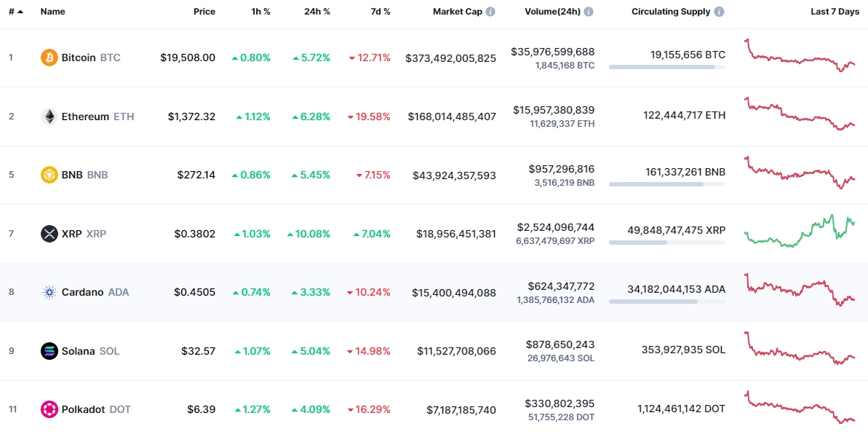Image resolution: width=868 pixels, height=437 pixels.
Task: Click Solana volume $878,650,243
Action: click(560, 345)
